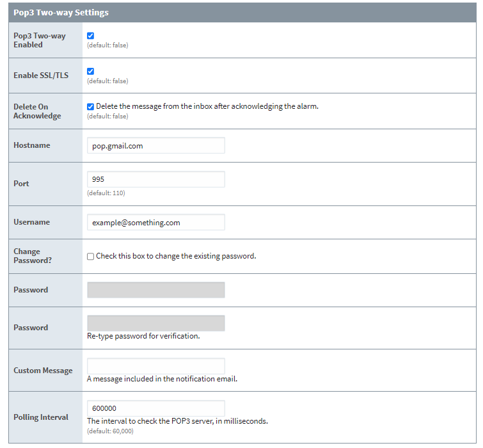
Task: Click the 'Hostname' row label
Action: pyautogui.click(x=32, y=145)
